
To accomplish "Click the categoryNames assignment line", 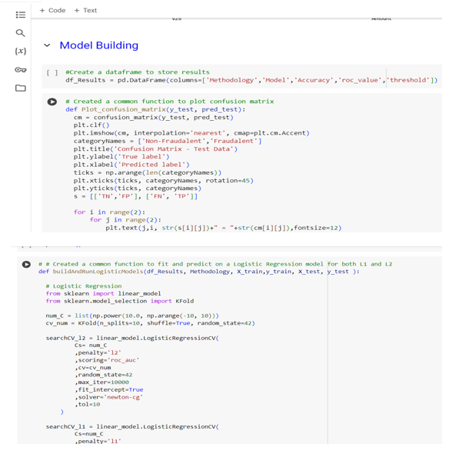I will coord(168,141).
